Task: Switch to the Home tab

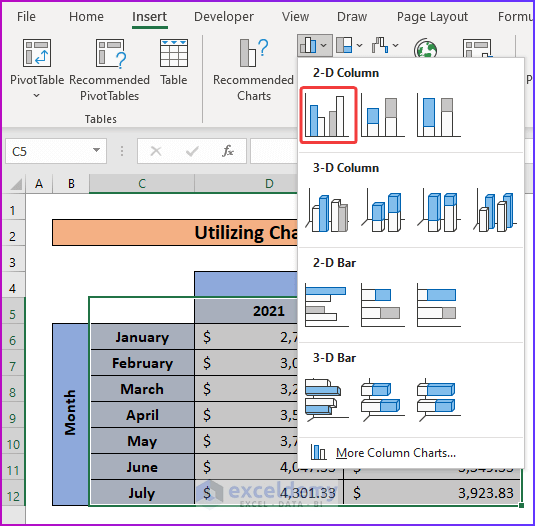Action: 86,16
